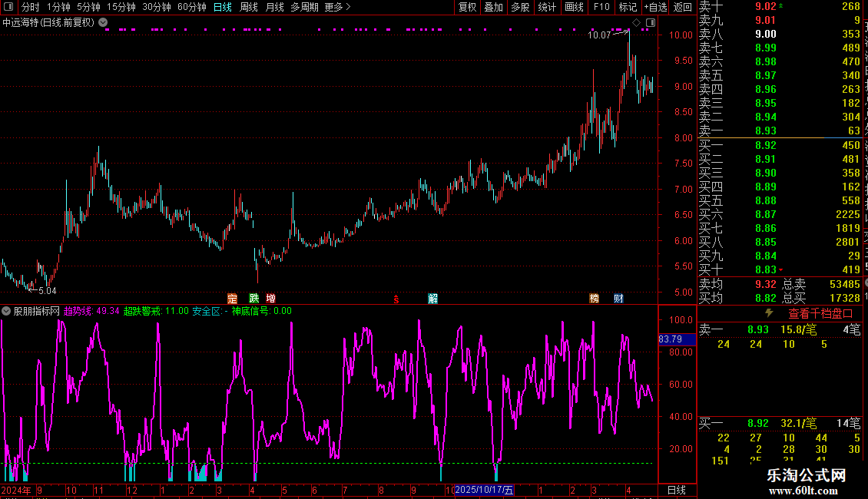This screenshot has height=499, width=868.
Task: Click the green 跌 event marker
Action: [254, 299]
